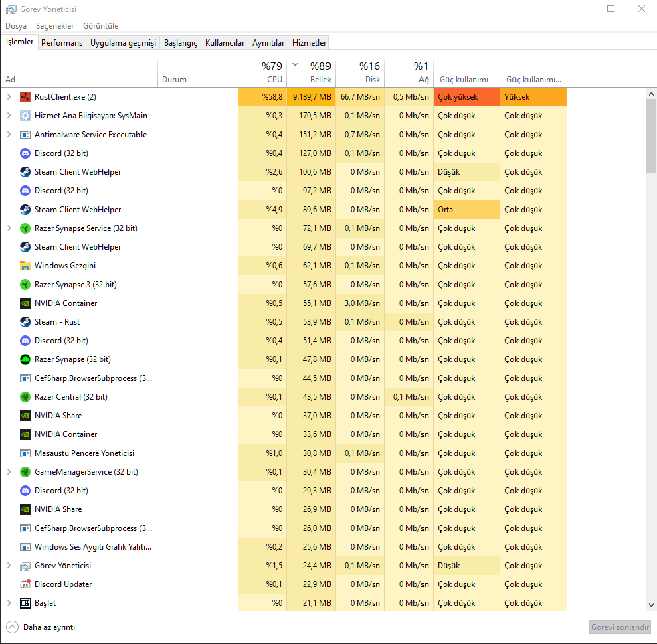Switch to the Performans tab
The image size is (657, 644).
(62, 43)
